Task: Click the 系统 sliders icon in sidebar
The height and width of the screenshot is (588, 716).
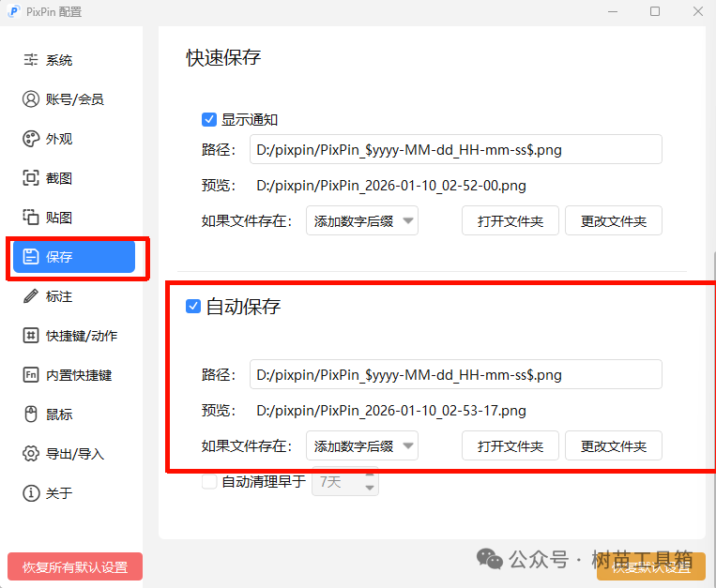Action: 31,60
